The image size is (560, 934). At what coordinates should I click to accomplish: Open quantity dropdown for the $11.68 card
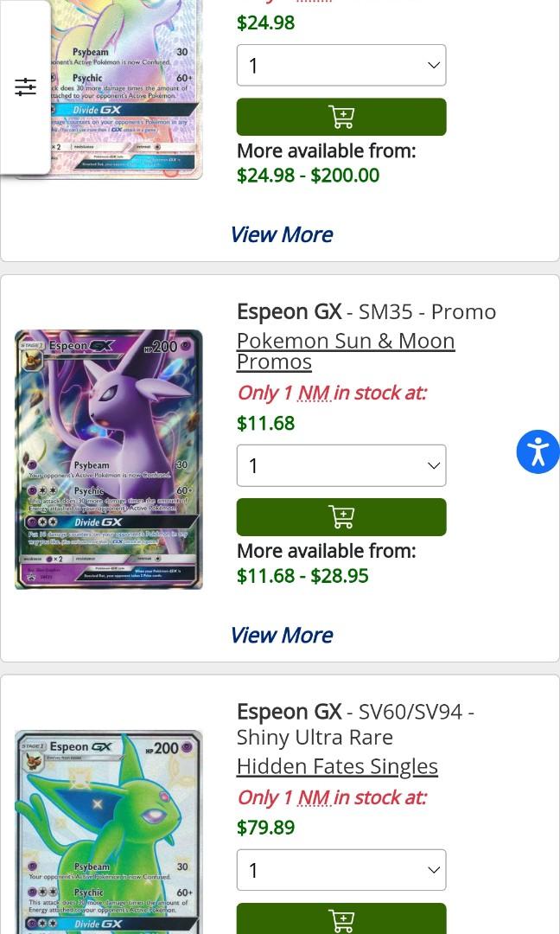coord(341,465)
